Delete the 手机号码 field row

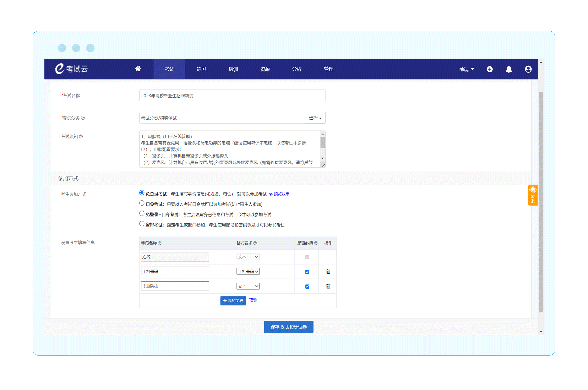[328, 271]
